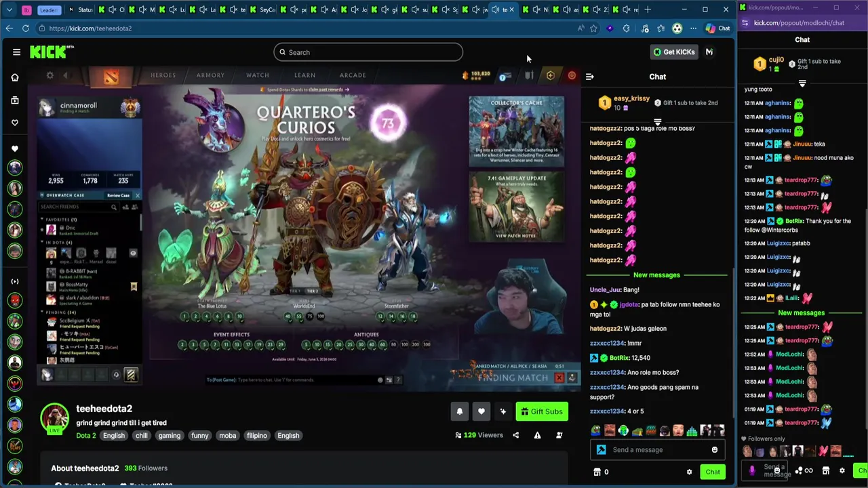Open browser Read aloud icon in the address bar
The image size is (868, 488).
580,28
